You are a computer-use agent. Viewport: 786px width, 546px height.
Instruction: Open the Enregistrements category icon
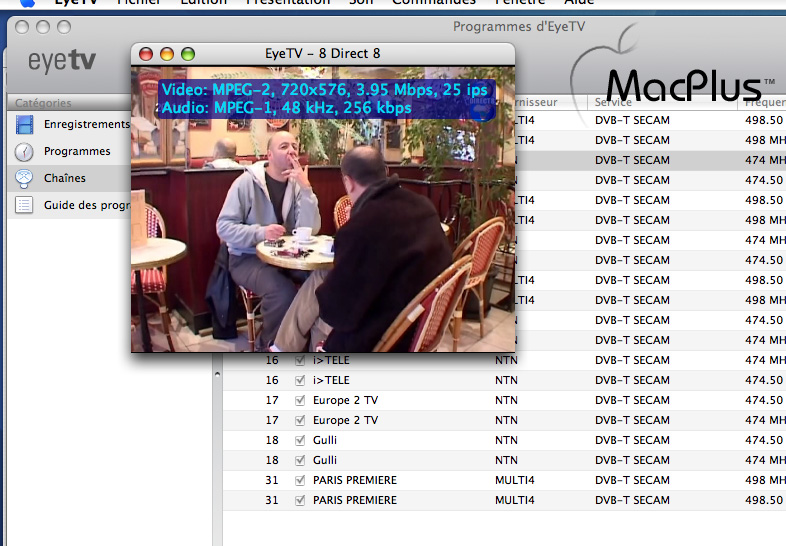pos(24,124)
